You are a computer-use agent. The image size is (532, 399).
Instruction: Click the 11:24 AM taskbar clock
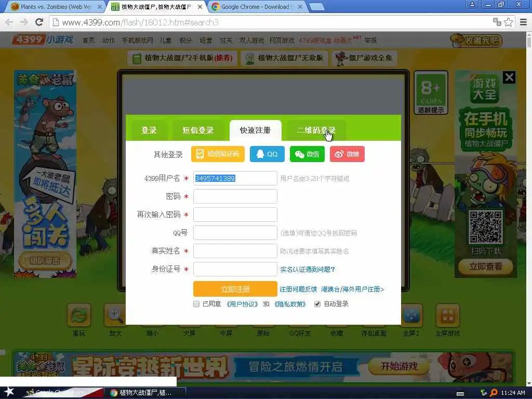[x=513, y=393]
